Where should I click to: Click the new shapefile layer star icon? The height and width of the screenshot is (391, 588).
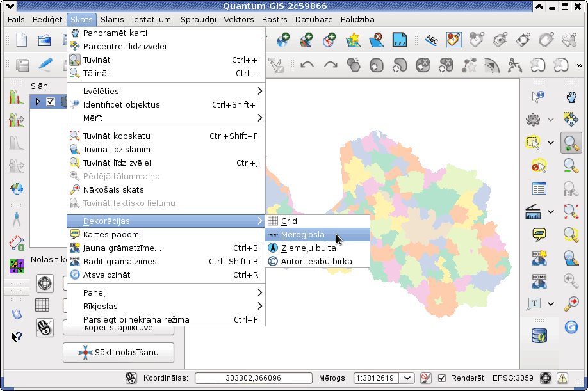click(x=354, y=40)
